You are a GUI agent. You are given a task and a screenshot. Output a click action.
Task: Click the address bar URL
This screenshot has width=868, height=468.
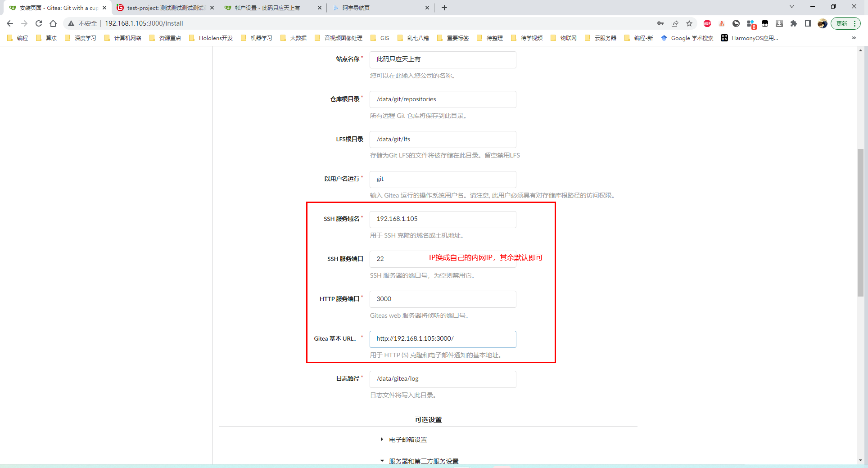(144, 23)
